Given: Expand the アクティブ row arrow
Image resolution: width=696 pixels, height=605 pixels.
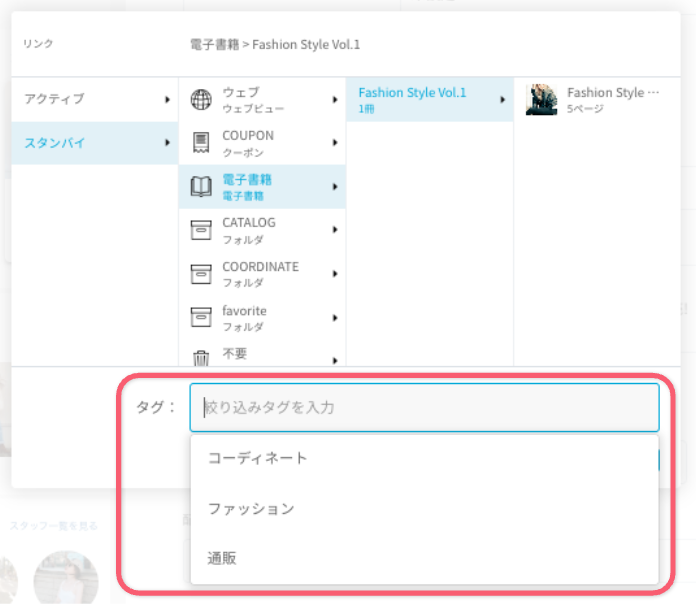Looking at the screenshot, I should click(x=167, y=99).
